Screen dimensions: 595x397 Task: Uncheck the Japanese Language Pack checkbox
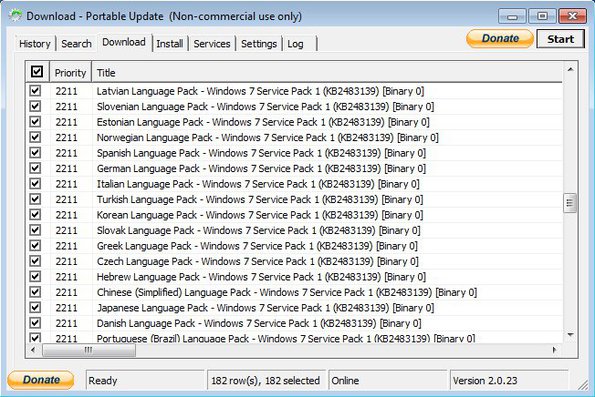(x=35, y=307)
